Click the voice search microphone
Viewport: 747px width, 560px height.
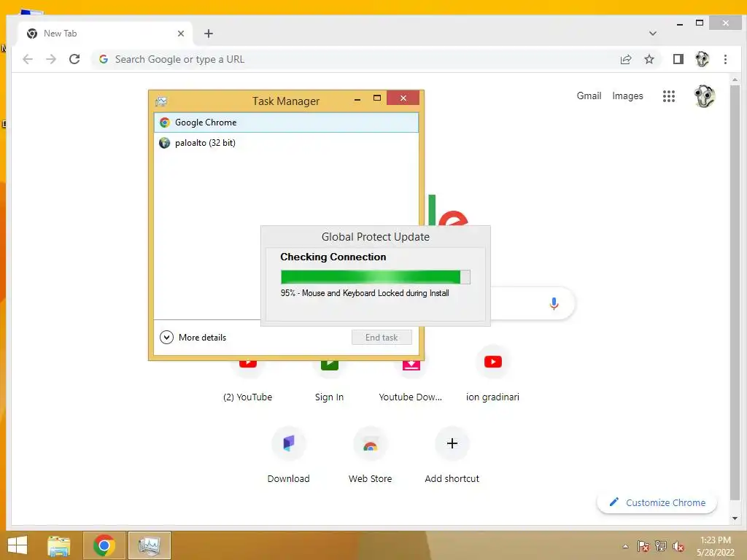click(554, 303)
